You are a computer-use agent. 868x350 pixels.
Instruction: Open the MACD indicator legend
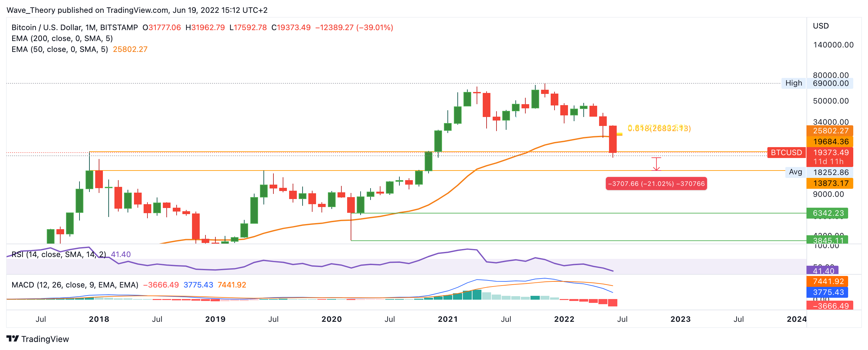75,285
